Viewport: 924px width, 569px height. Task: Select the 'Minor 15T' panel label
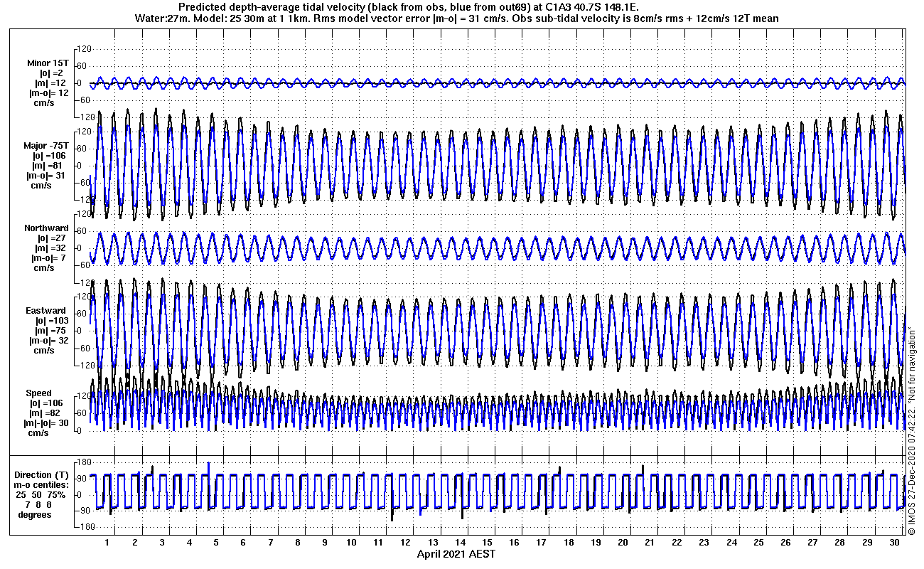pyautogui.click(x=48, y=63)
